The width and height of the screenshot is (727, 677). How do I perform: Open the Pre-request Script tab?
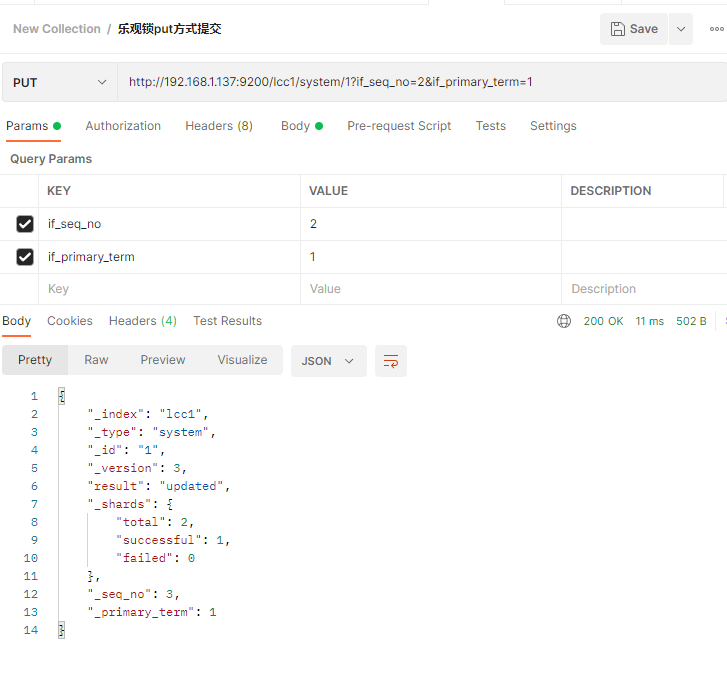tap(399, 126)
